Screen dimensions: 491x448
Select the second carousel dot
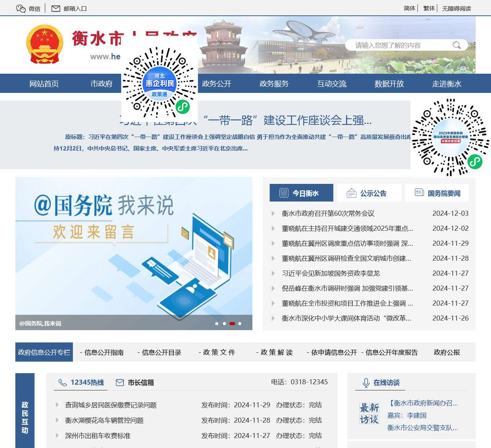click(224, 324)
